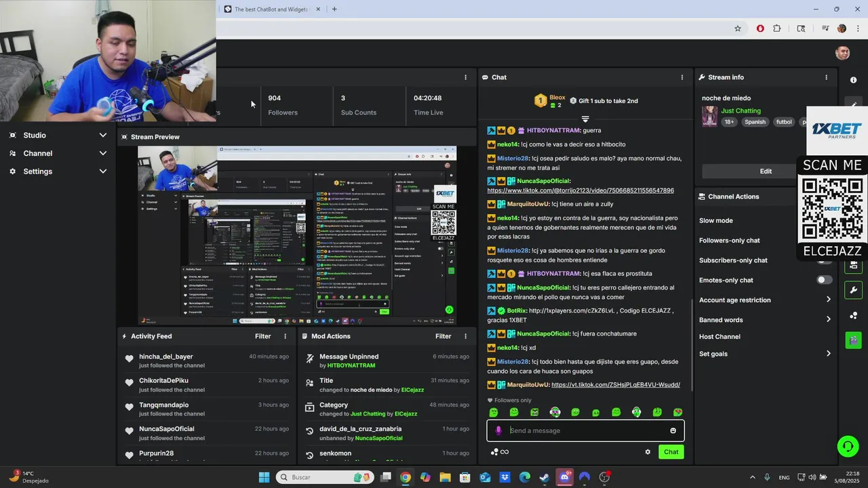
Task: Click the Stream Preview video thumbnail
Action: 297,235
